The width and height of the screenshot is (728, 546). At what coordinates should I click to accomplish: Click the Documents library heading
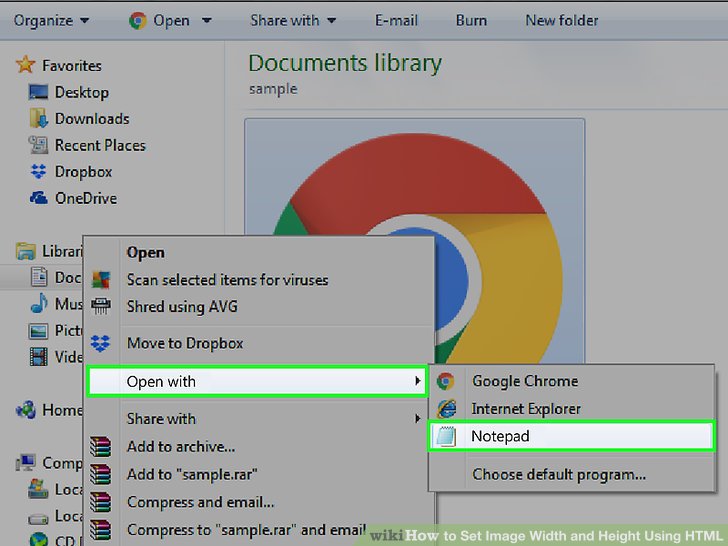345,63
